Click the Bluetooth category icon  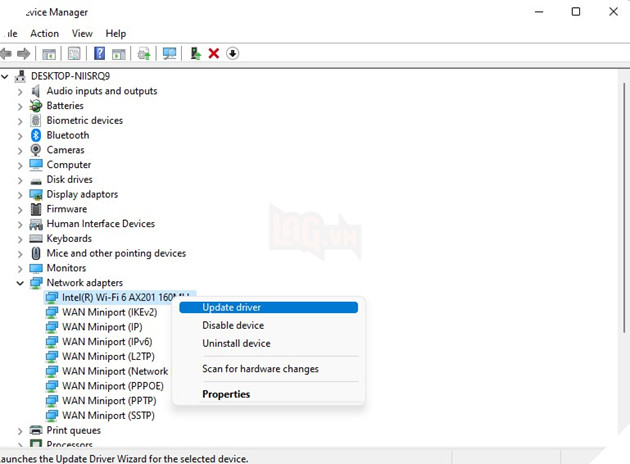pyautogui.click(x=36, y=135)
